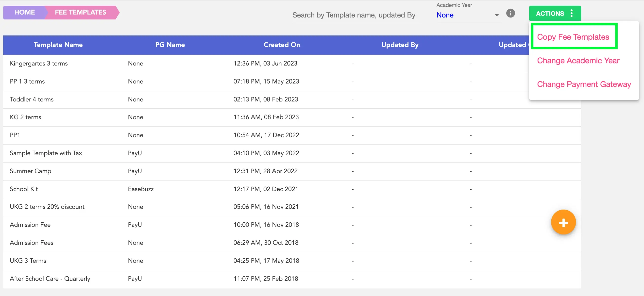The image size is (644, 296).
Task: Click the Template Name column header
Action: [58, 45]
